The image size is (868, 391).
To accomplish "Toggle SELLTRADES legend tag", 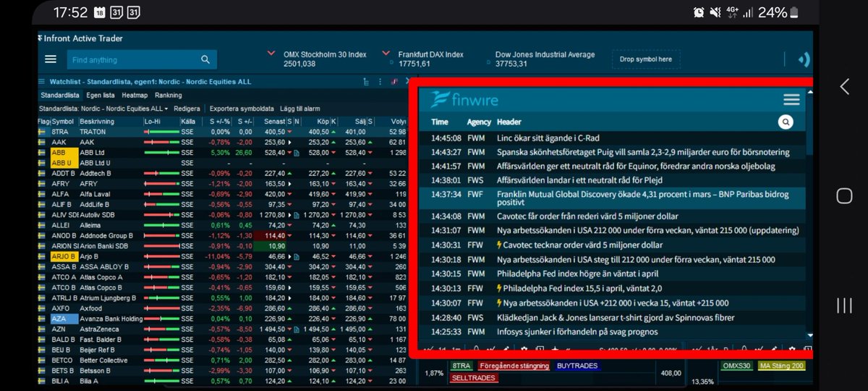I will [x=473, y=378].
